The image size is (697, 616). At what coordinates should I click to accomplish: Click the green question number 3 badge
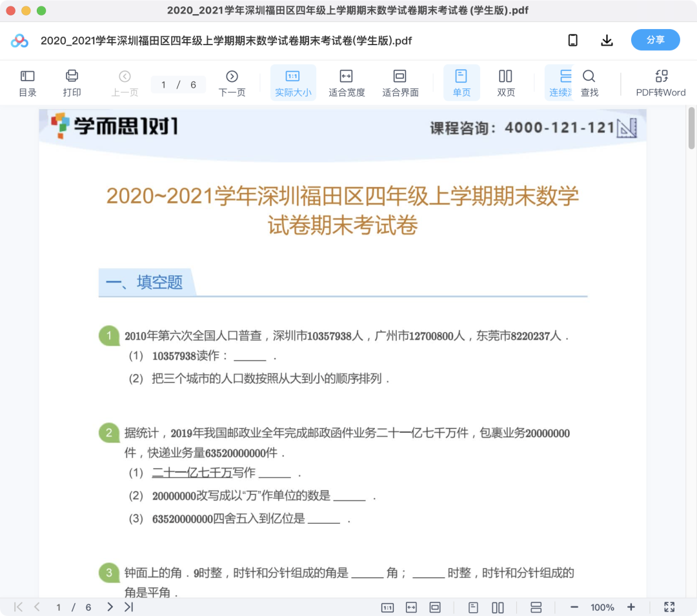click(109, 573)
